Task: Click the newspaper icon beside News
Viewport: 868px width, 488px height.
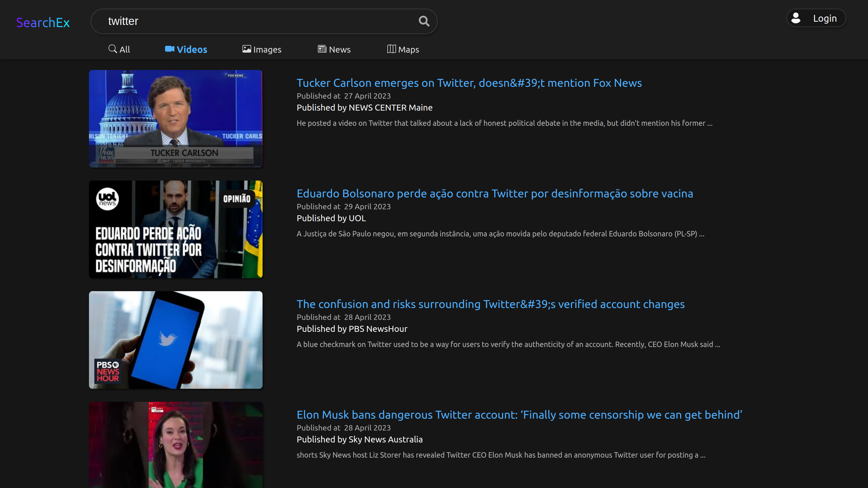Action: pyautogui.click(x=322, y=49)
